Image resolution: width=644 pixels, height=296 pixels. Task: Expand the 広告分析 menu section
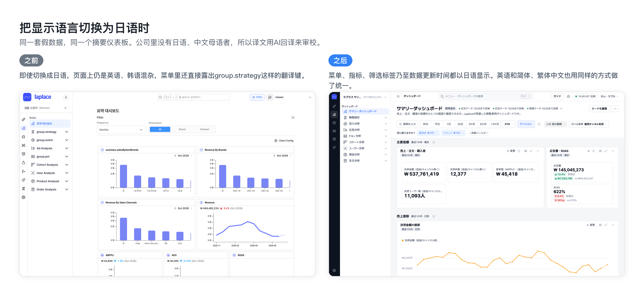[x=365, y=130]
